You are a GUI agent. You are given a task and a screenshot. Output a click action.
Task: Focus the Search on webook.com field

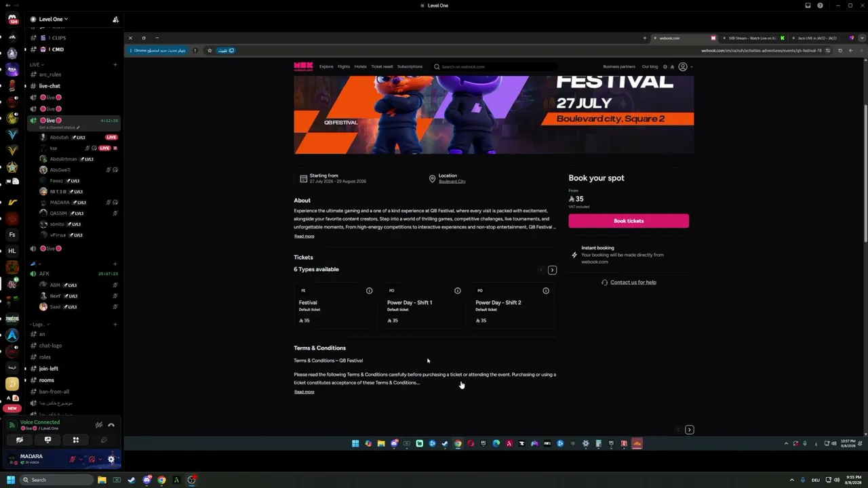coord(494,66)
